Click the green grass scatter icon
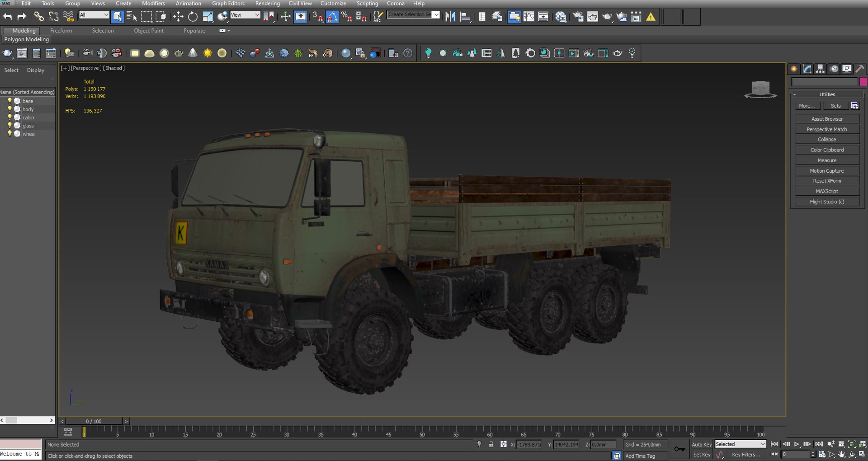The image size is (868, 461). (298, 53)
